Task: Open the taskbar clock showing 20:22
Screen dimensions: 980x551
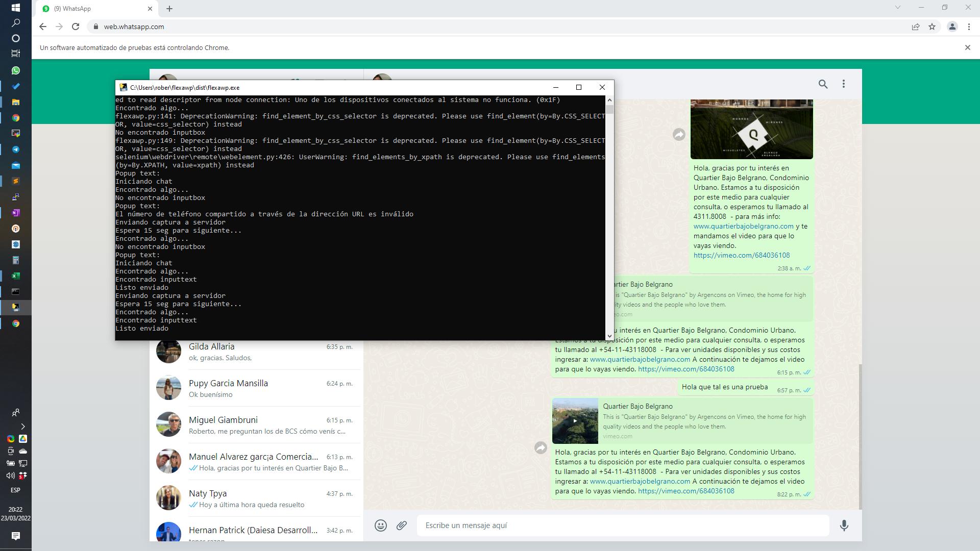Action: pos(15,514)
